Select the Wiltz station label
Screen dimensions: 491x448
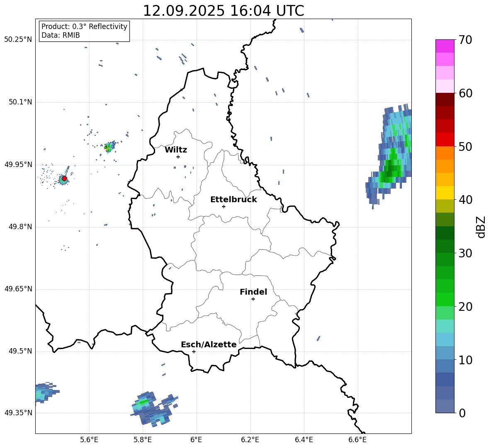176,150
